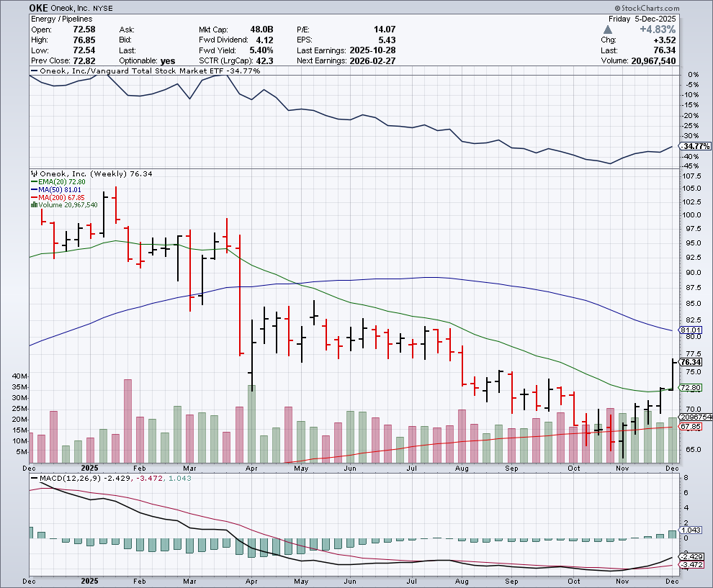
Task: Click the 1.043 MACD histogram axis tag
Action: click(x=691, y=530)
